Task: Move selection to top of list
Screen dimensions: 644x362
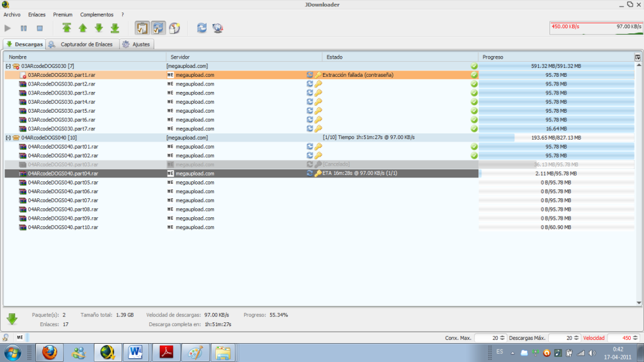Action: [x=67, y=28]
